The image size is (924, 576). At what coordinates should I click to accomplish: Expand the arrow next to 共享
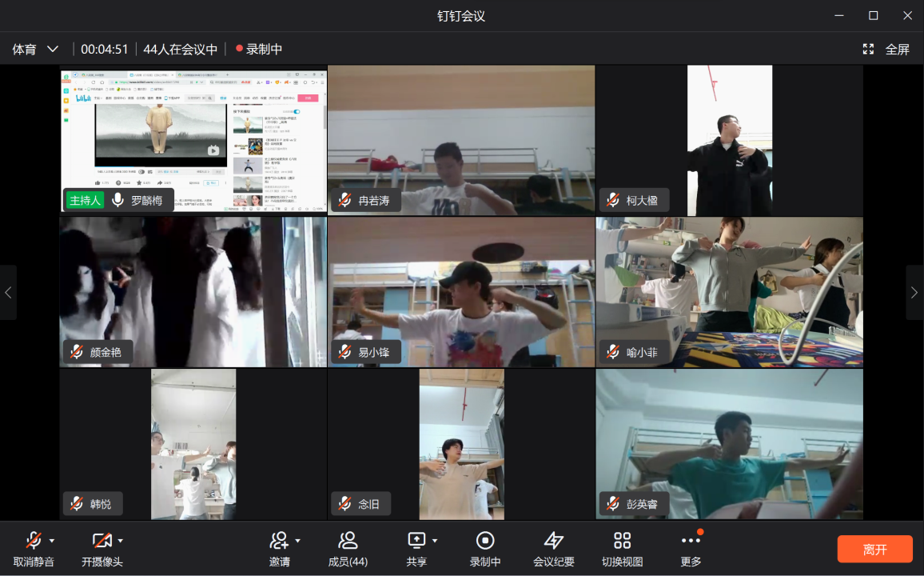435,541
